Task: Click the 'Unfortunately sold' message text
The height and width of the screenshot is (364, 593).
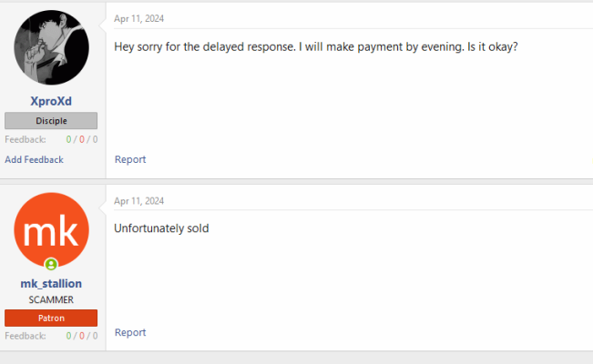Action: (161, 228)
